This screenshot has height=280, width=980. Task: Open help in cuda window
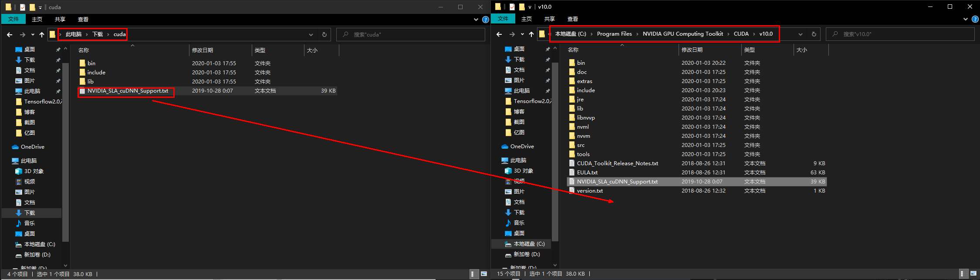click(486, 20)
